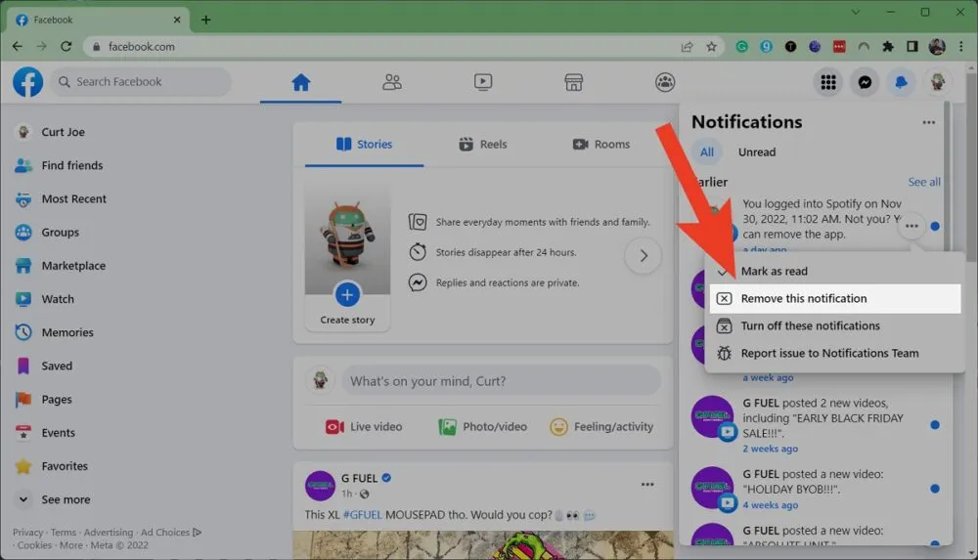978x560 pixels.
Task: Click the #GFUEL hashtag link
Action: coord(363,515)
